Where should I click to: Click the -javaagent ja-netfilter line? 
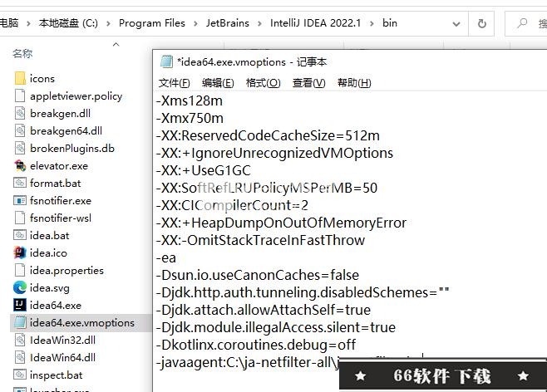(x=248, y=362)
